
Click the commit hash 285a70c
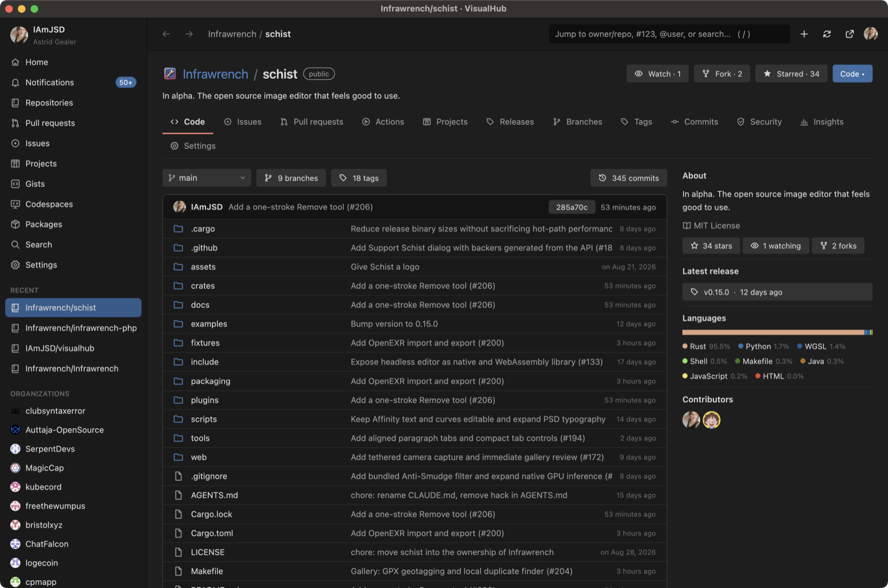coord(572,207)
